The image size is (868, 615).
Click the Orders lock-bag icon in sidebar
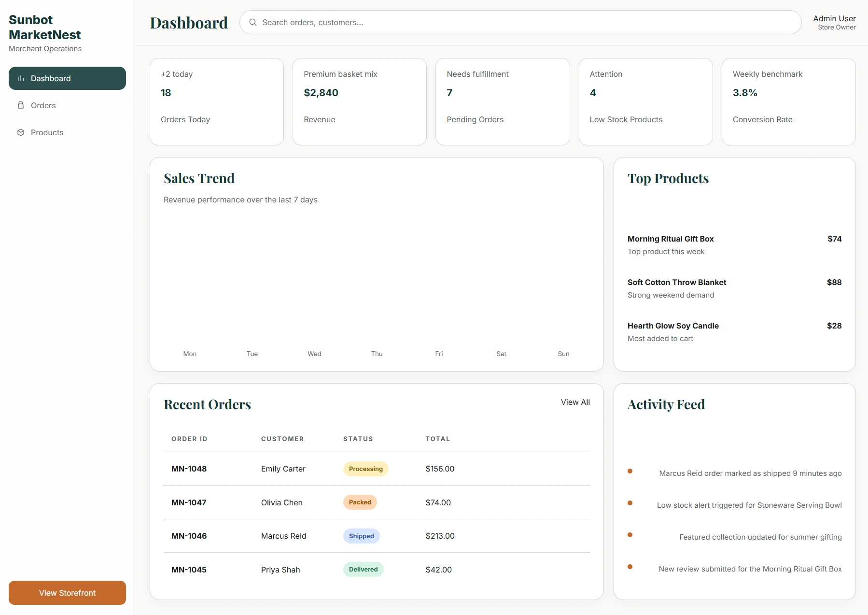pos(21,105)
